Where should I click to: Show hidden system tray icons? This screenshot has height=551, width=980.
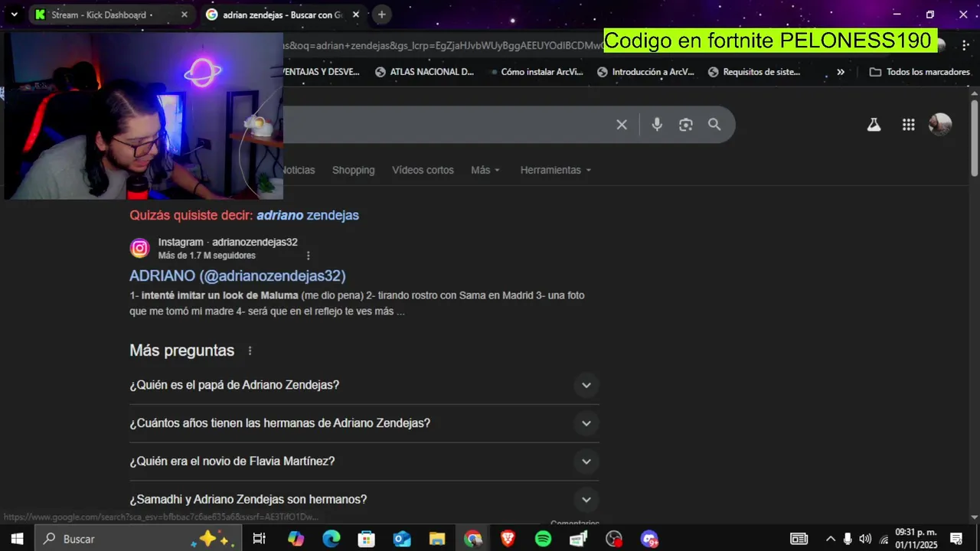[x=831, y=539]
